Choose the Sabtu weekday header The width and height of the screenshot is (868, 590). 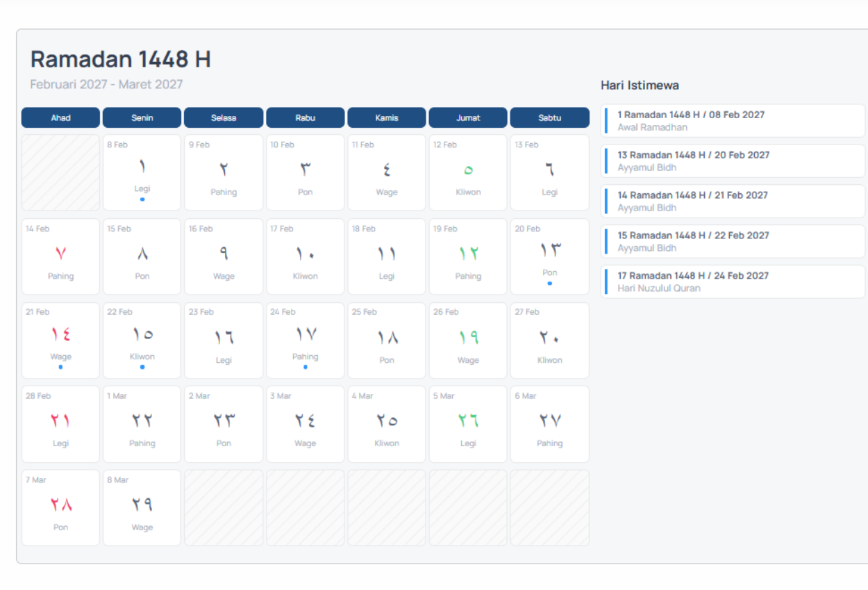(x=550, y=117)
